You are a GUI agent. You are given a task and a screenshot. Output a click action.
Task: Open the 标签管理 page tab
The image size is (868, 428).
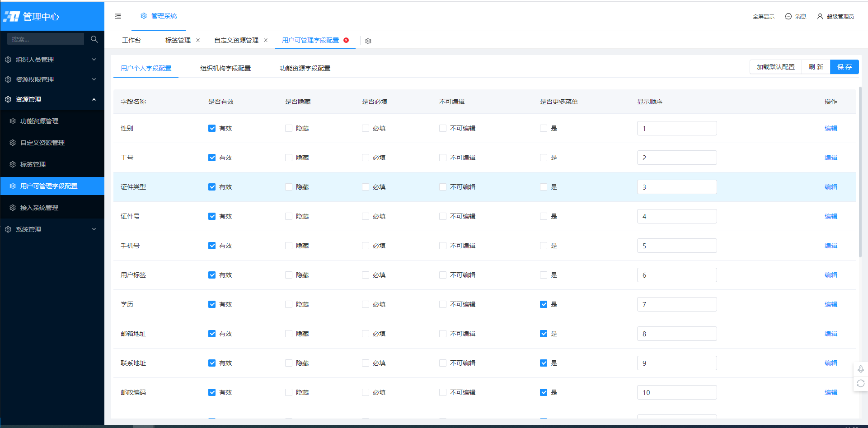click(x=178, y=40)
